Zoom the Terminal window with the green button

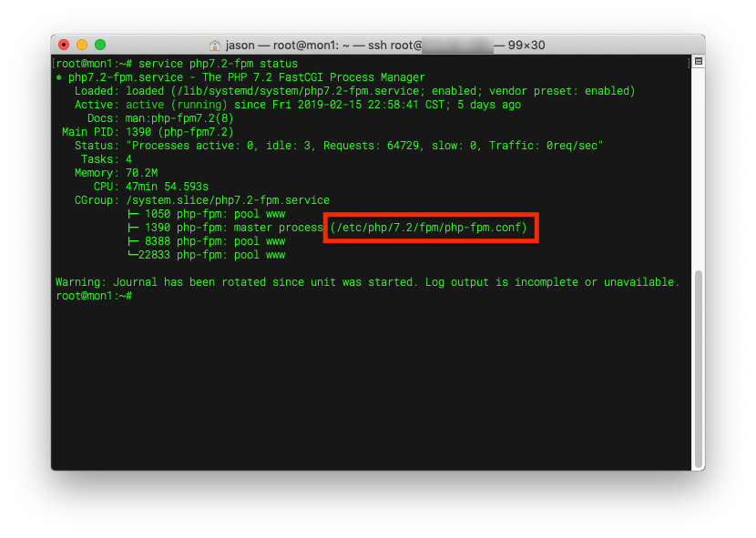point(100,45)
